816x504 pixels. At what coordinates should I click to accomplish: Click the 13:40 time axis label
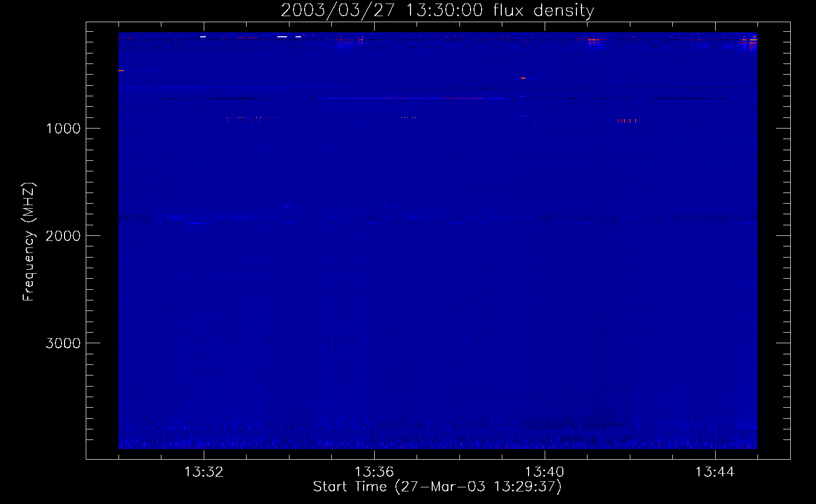click(x=544, y=472)
